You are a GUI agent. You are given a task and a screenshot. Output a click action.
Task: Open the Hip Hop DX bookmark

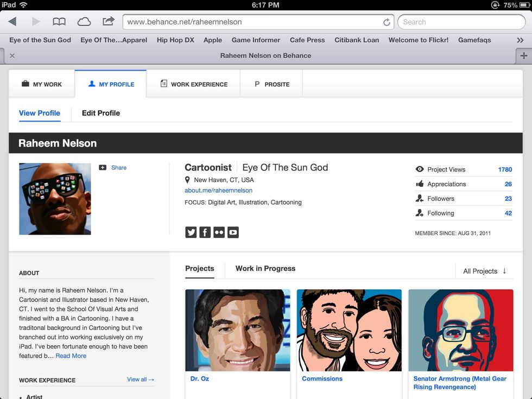[175, 40]
